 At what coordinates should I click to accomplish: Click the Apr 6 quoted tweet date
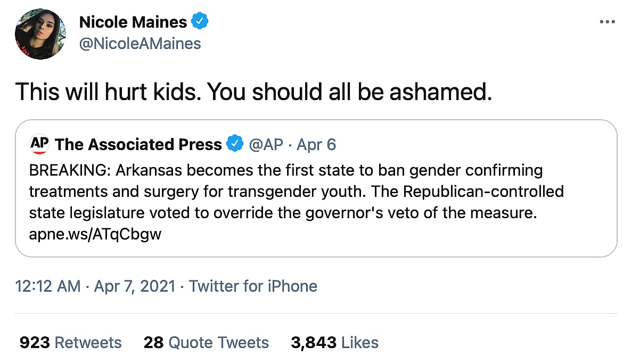point(316,144)
